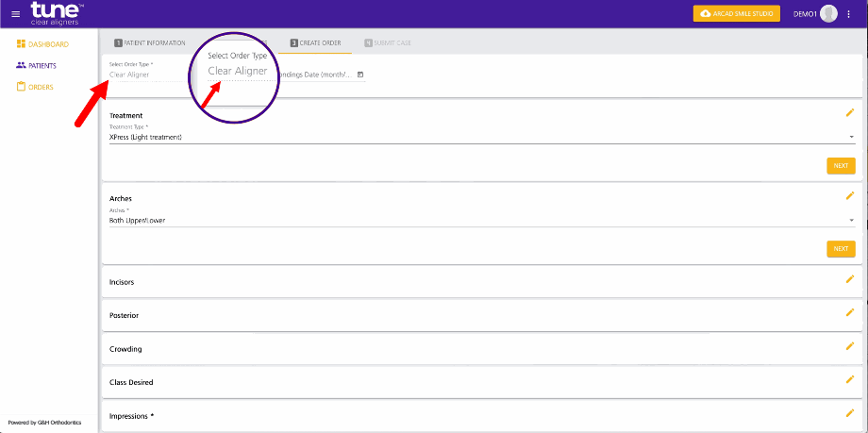Click NEXT in Arches section
This screenshot has width=868, height=433.
pos(841,249)
